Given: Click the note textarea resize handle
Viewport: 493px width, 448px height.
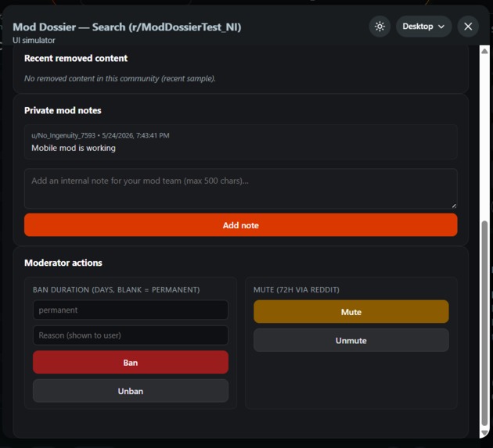Looking at the screenshot, I should [454, 206].
